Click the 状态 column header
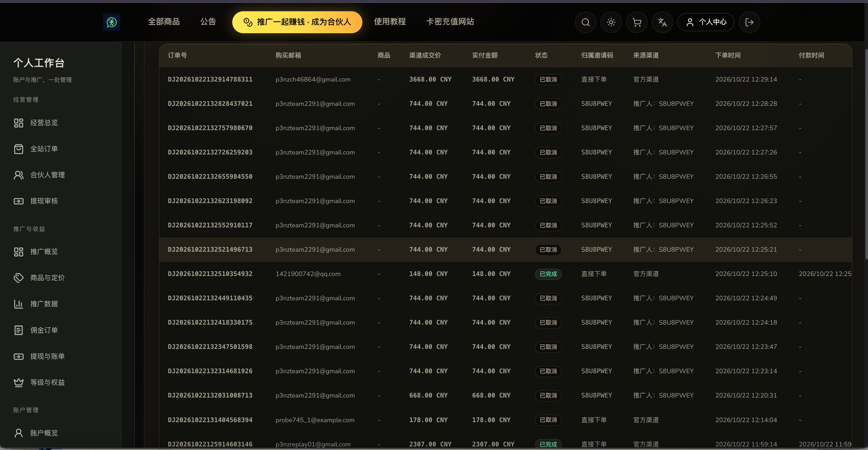The image size is (868, 450). 541,56
